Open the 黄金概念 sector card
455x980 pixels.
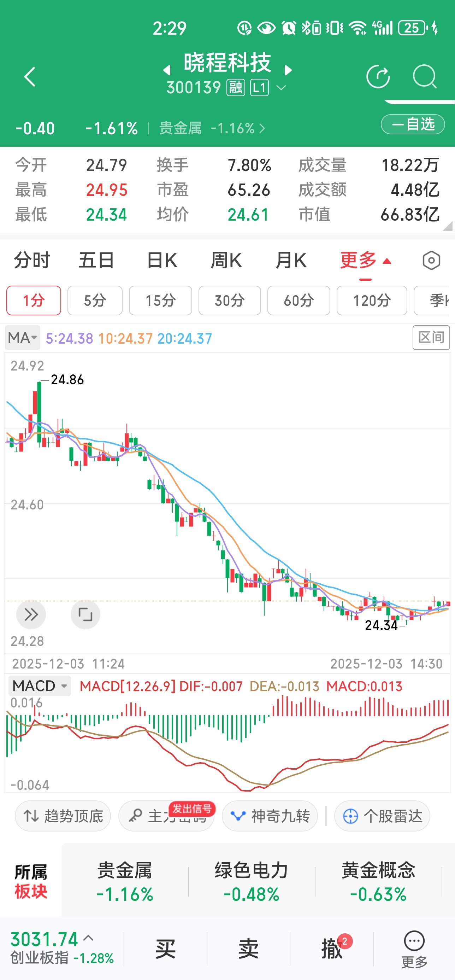378,882
